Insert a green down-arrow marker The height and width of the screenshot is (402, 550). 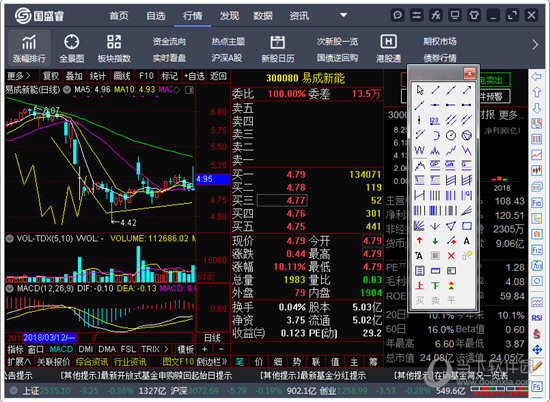(x=435, y=241)
